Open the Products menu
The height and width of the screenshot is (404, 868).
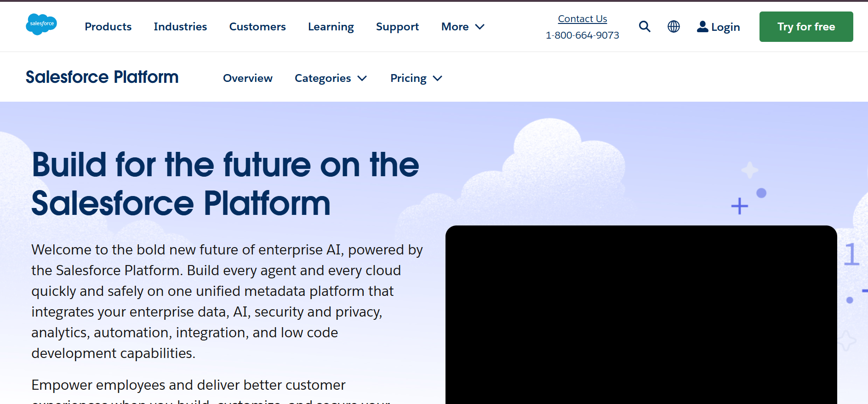click(x=108, y=27)
